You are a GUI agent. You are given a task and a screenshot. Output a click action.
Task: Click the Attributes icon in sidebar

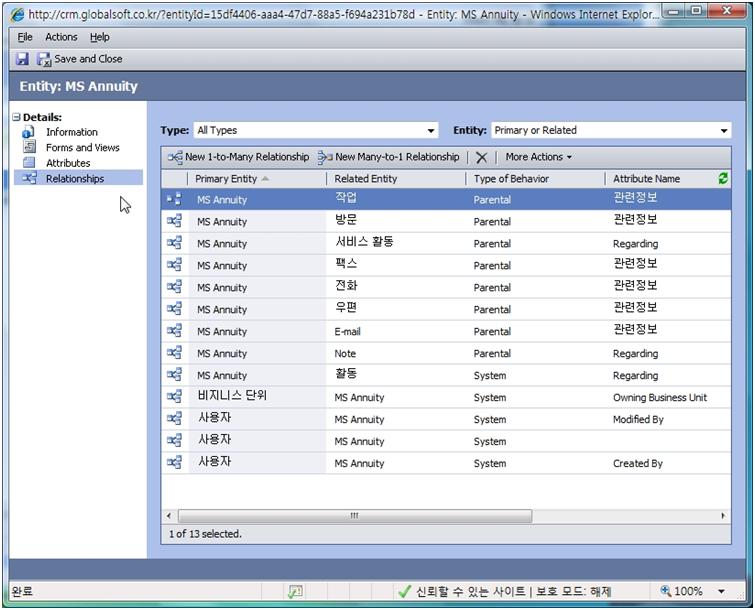tap(29, 162)
